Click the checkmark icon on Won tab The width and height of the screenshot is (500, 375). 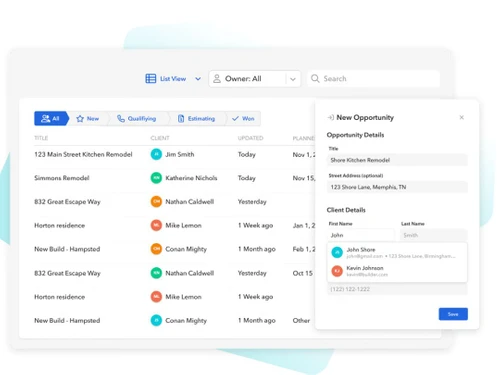[x=235, y=118]
